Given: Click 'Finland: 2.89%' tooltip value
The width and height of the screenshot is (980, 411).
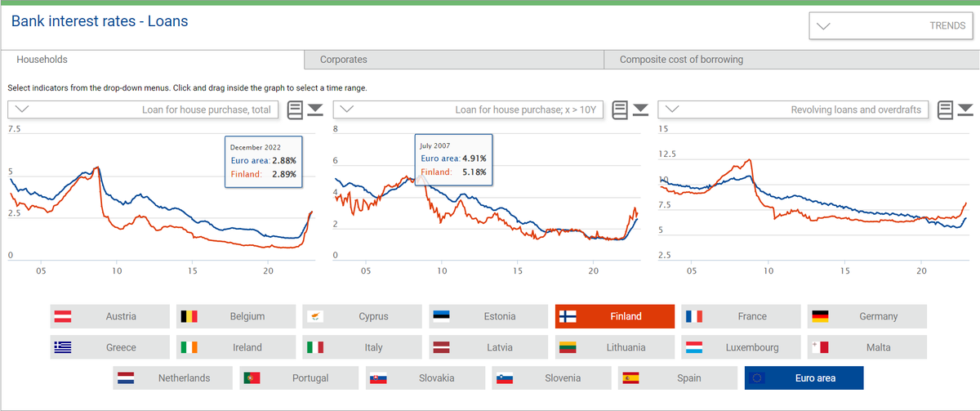Looking at the screenshot, I should [x=263, y=174].
